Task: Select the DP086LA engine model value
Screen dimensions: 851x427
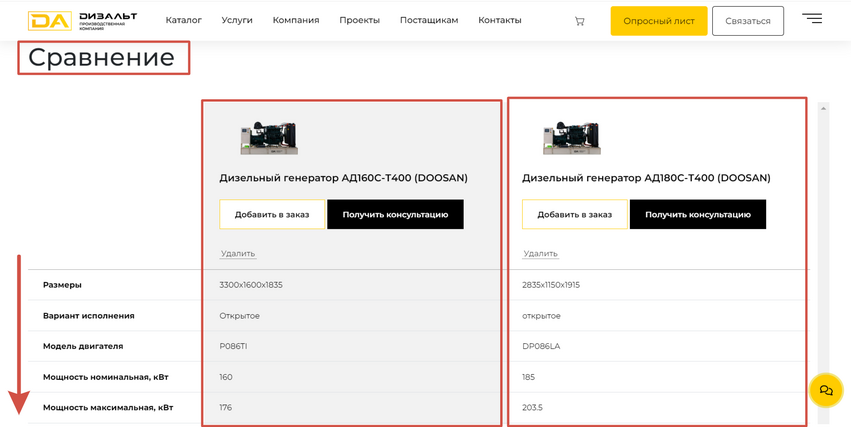Action: pos(541,346)
